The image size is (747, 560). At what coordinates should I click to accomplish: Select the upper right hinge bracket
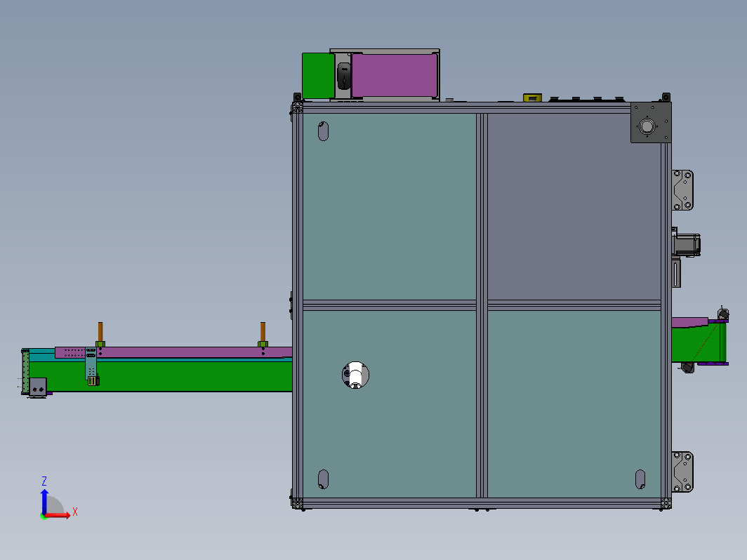pos(682,190)
